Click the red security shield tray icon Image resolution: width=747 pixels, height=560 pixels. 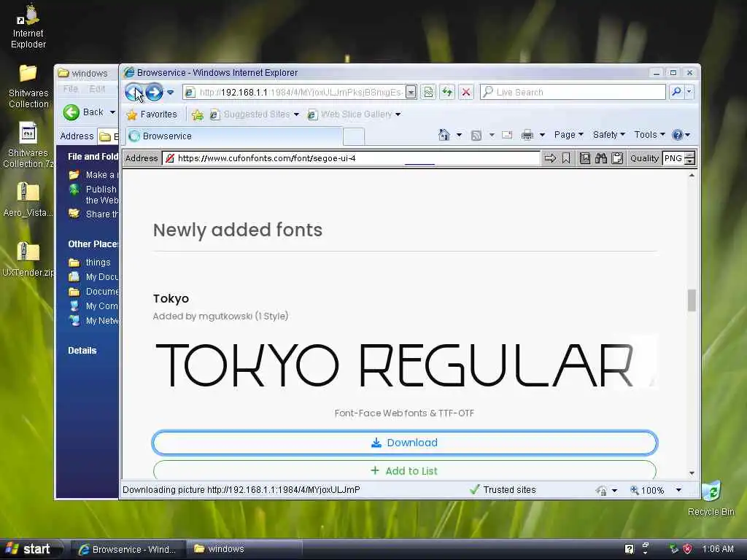(687, 549)
